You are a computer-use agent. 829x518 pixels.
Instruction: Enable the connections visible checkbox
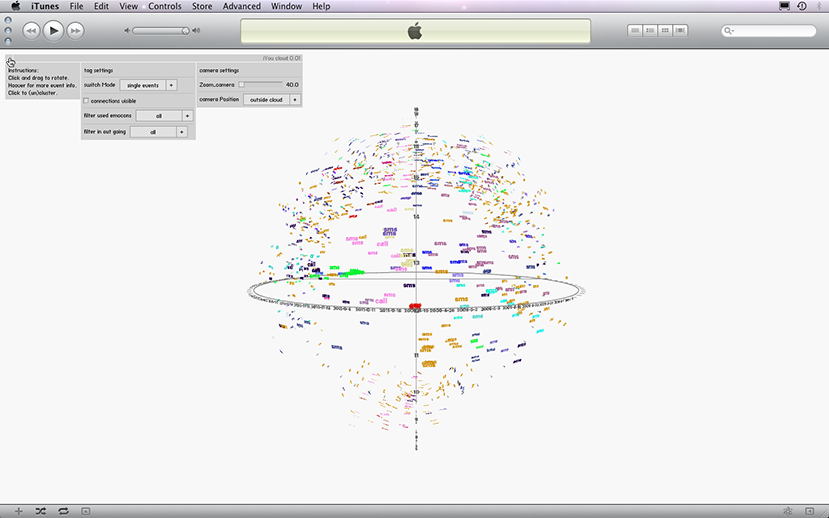[x=86, y=101]
